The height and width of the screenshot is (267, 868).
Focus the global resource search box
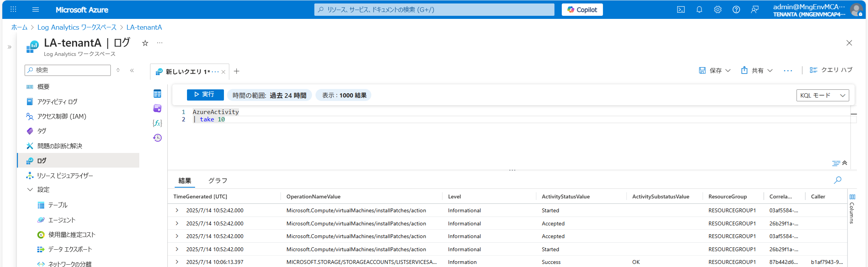[434, 10]
